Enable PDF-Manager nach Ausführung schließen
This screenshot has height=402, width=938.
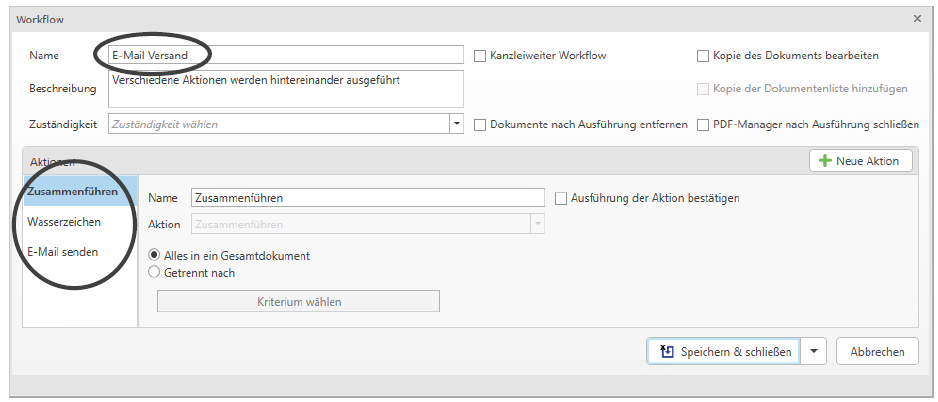pos(703,125)
